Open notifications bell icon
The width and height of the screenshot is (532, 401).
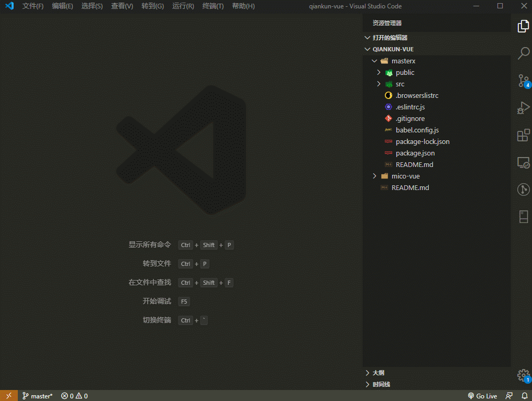coord(525,396)
